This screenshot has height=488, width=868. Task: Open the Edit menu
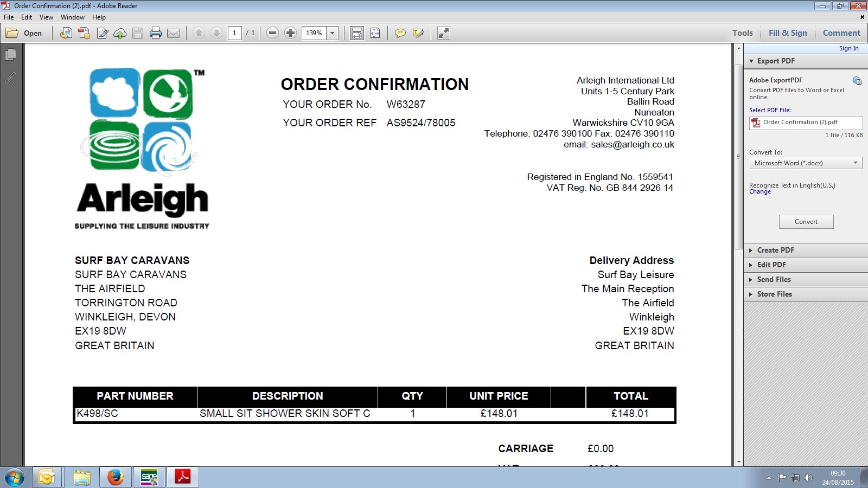pyautogui.click(x=27, y=17)
